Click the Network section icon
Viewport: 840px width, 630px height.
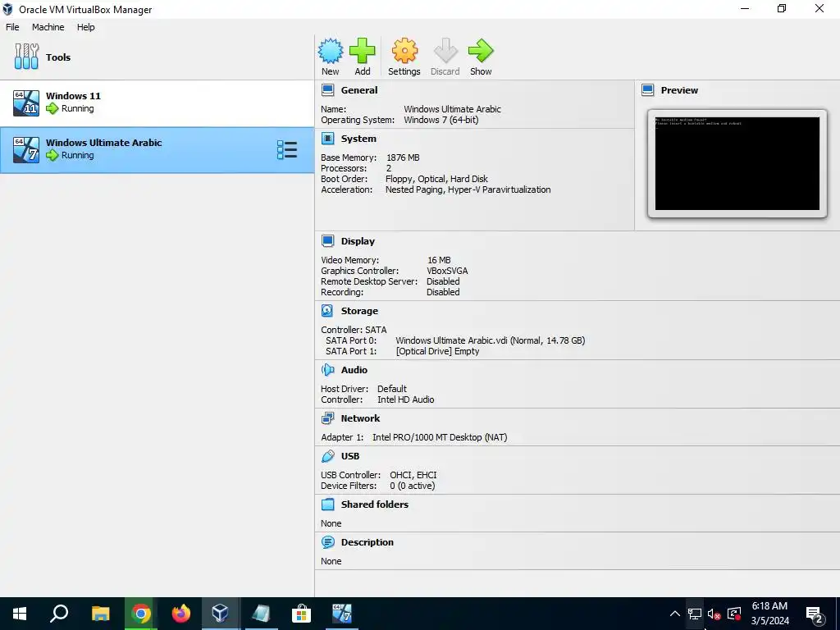click(x=328, y=418)
